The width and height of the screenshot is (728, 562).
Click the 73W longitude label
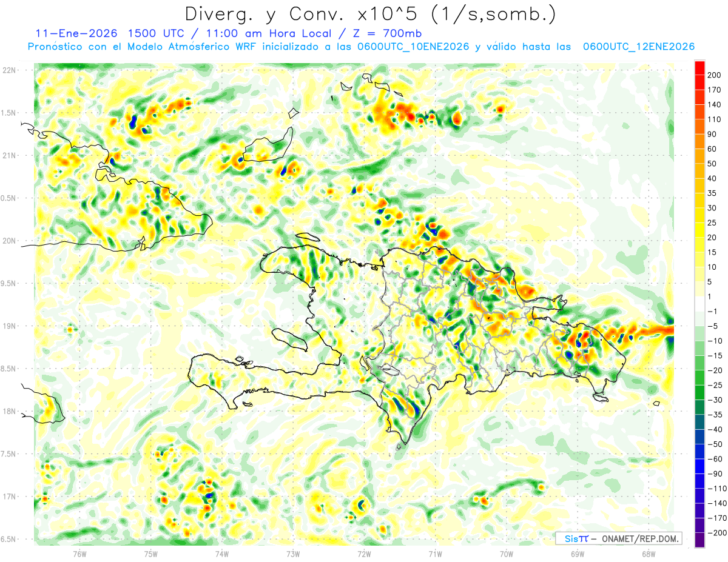coord(293,554)
